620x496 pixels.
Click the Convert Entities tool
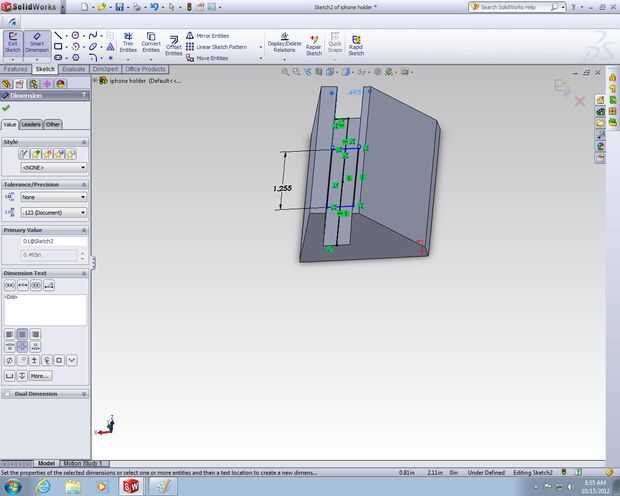tap(151, 43)
